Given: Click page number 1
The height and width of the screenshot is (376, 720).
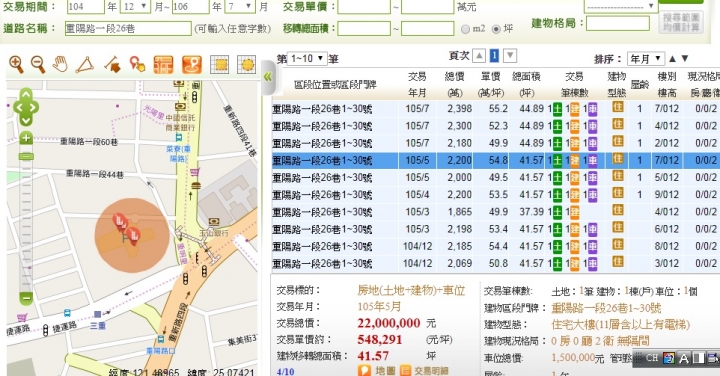Looking at the screenshot, I should [494, 56].
